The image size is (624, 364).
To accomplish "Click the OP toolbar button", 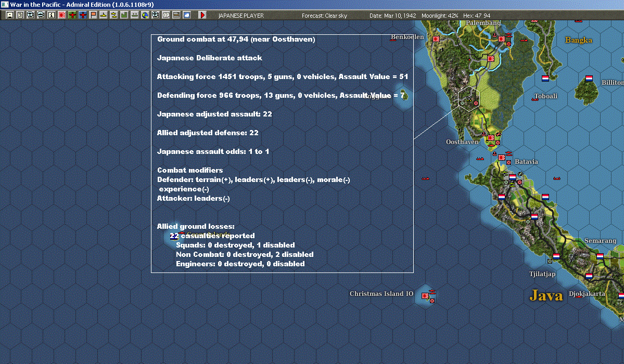I will click(166, 15).
